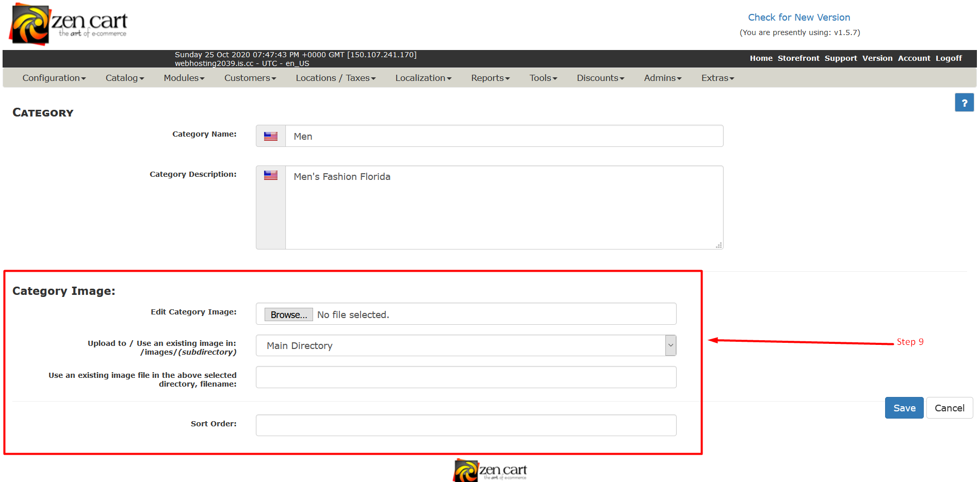Click the Category Name field containing Men
Viewport: 980px width, 482px height.
(x=504, y=136)
